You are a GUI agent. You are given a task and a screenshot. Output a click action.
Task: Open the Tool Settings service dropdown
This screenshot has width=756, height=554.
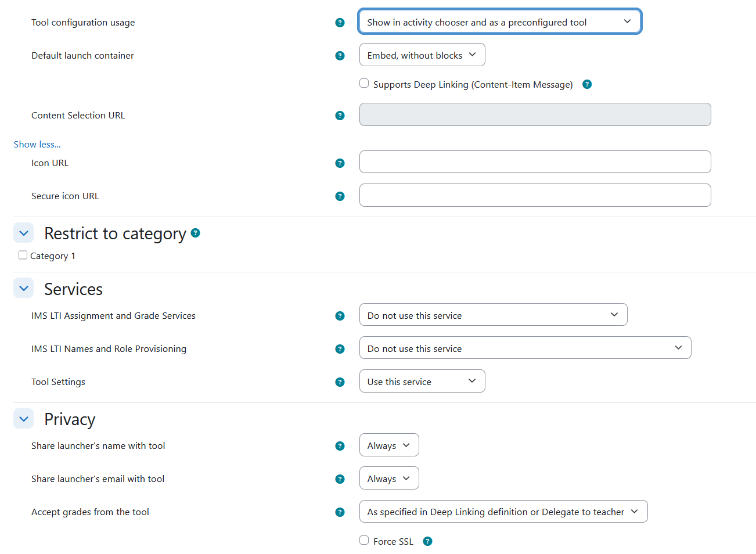coord(422,382)
